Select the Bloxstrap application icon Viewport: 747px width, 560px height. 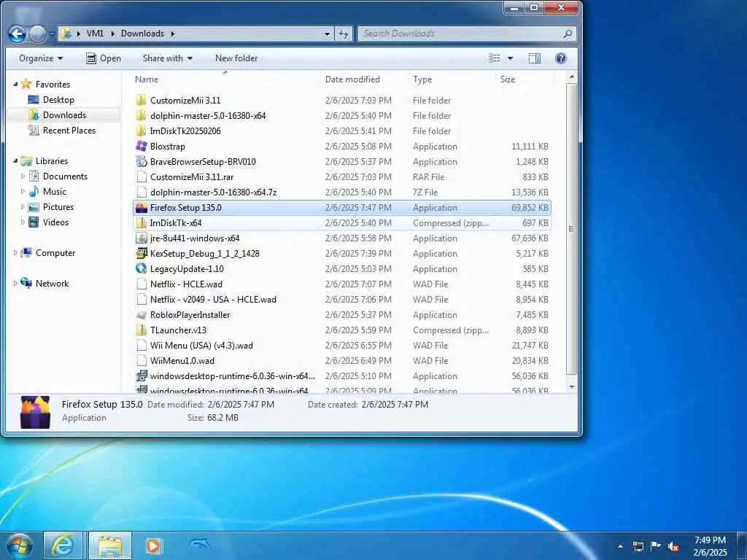[x=141, y=146]
